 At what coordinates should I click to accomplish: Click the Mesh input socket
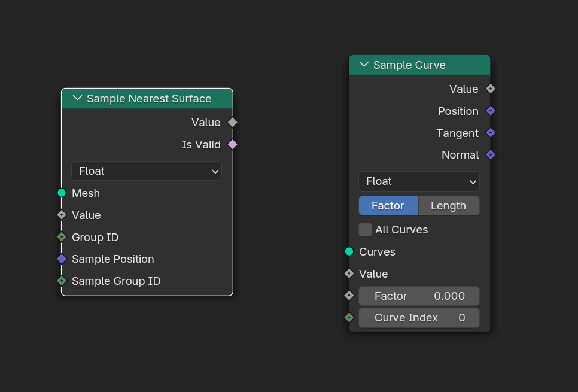(x=62, y=193)
